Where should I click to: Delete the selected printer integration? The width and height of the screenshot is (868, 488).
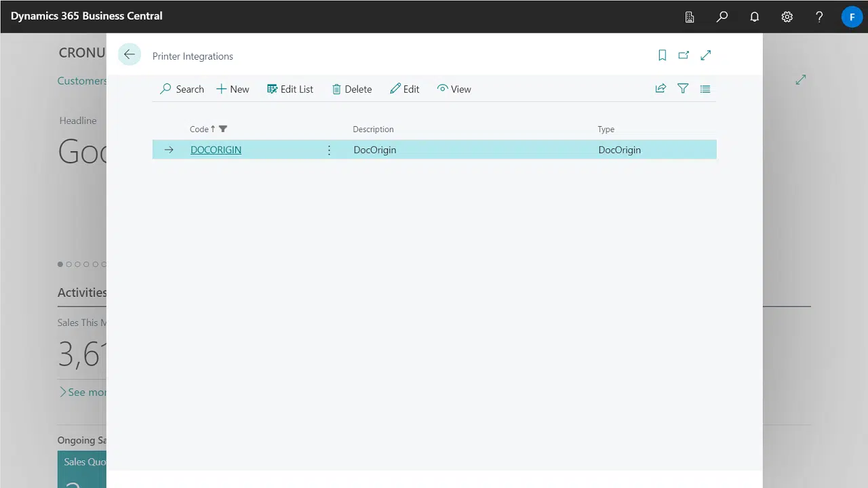(351, 89)
